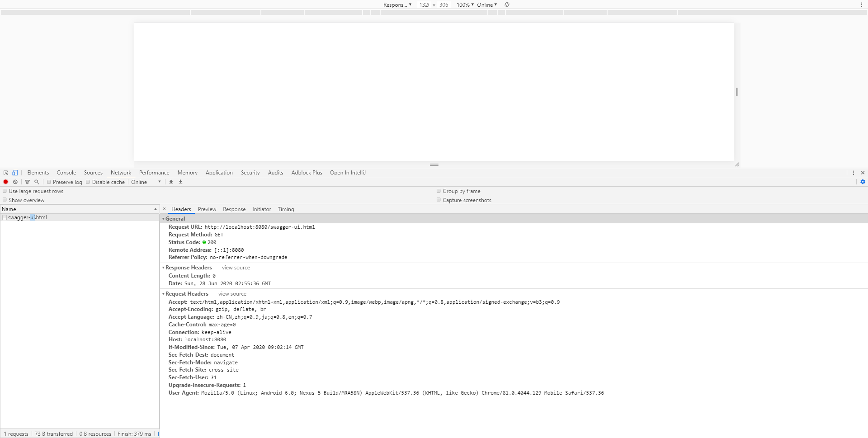Screen dimensions: 868x438
Task: Toggle the device toolbar icon
Action: pos(15,173)
